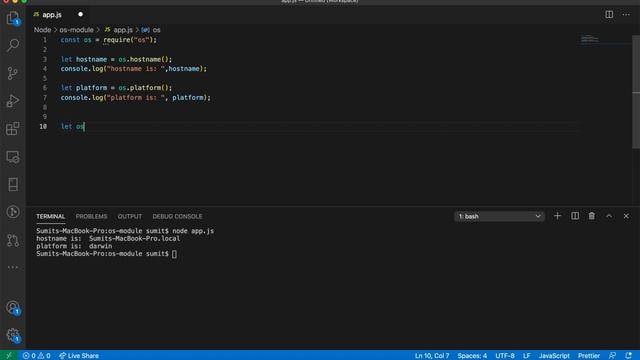The height and width of the screenshot is (360, 640).
Task: Open the timeline clock icon in activity bar
Action: point(13,212)
